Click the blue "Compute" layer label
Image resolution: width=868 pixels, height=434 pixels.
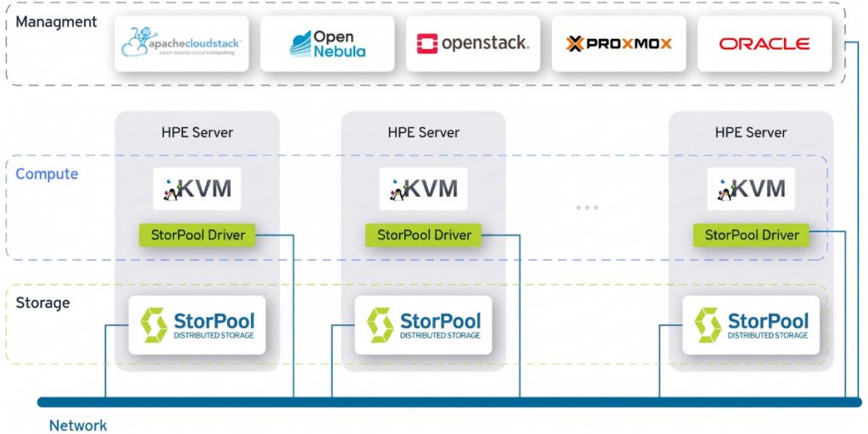[x=47, y=175]
